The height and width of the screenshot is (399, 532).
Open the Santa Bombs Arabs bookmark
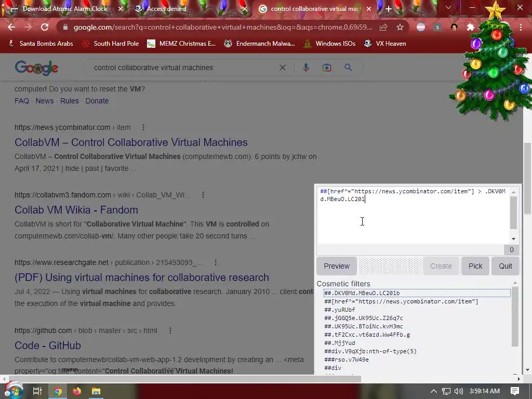click(41, 44)
